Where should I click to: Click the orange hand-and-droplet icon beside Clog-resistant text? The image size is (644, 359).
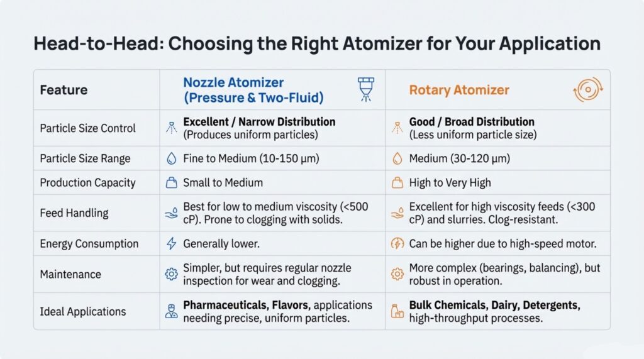point(397,213)
